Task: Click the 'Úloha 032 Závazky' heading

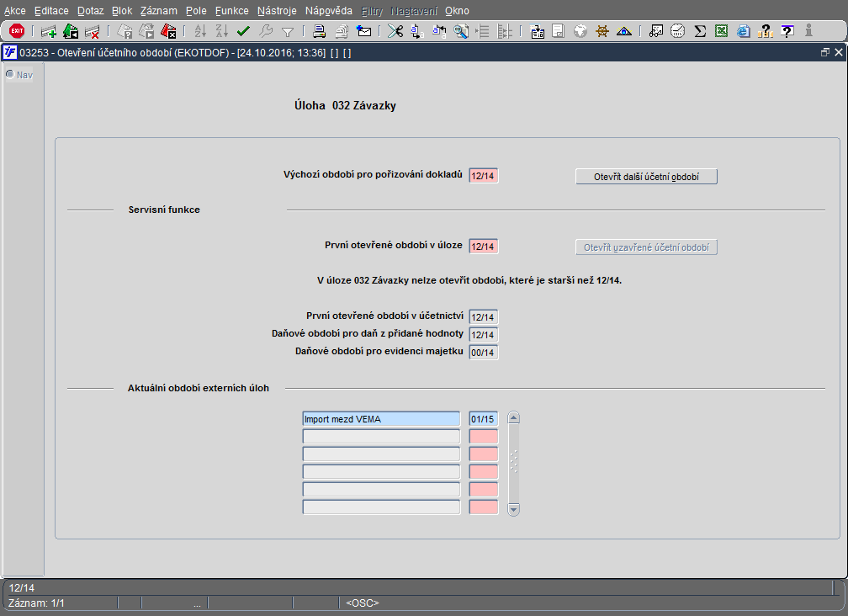Action: coord(345,105)
